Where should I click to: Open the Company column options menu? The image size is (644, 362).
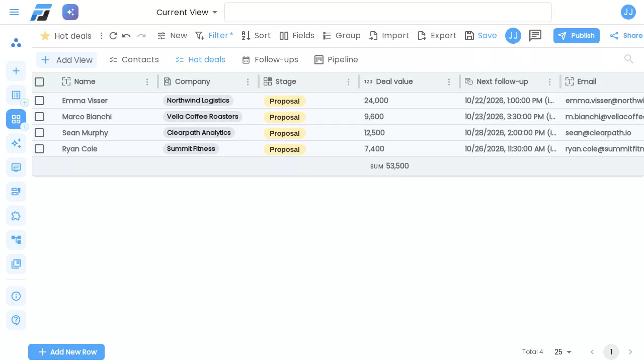pos(248,82)
